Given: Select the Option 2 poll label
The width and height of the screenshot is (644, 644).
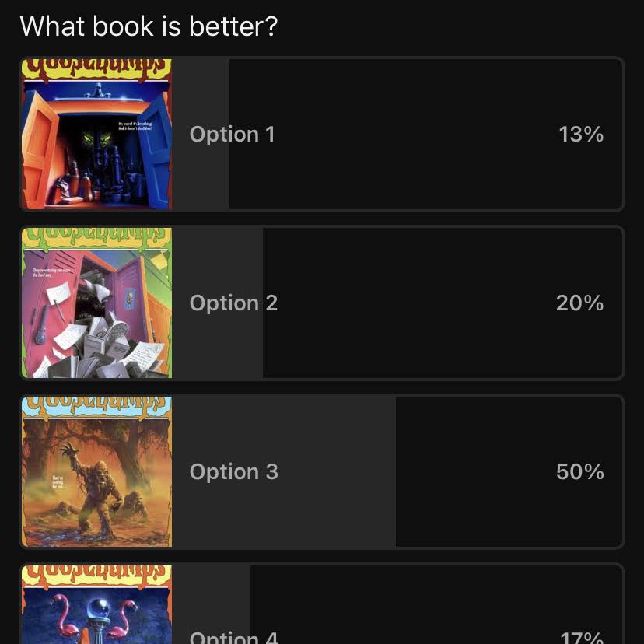Looking at the screenshot, I should 233,303.
